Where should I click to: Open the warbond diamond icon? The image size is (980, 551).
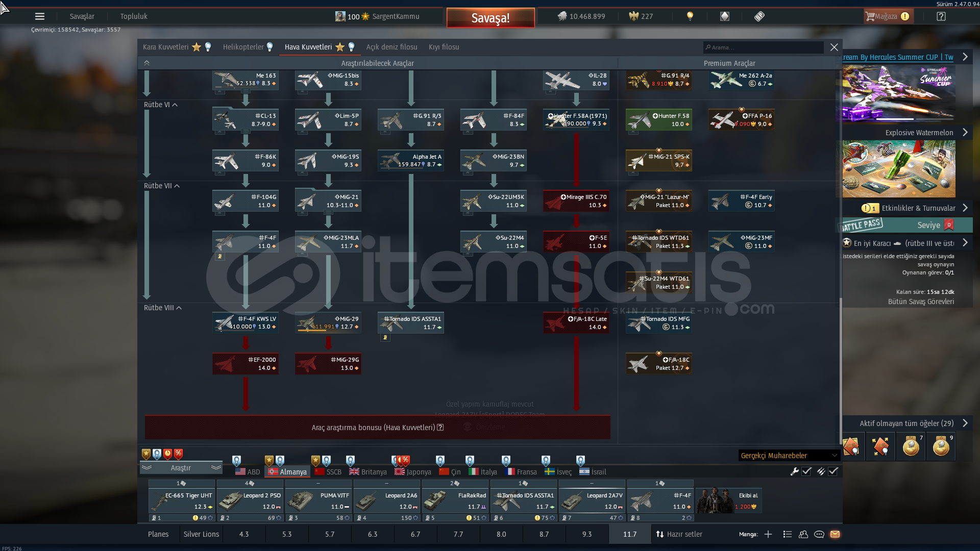coord(725,16)
